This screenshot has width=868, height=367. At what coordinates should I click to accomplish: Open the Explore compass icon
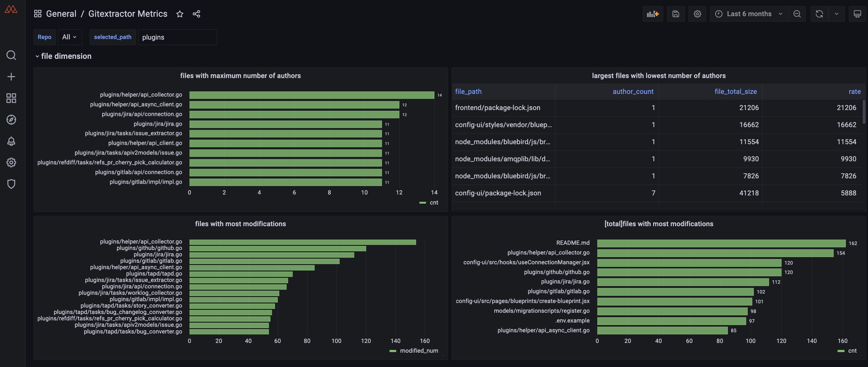pyautogui.click(x=11, y=119)
